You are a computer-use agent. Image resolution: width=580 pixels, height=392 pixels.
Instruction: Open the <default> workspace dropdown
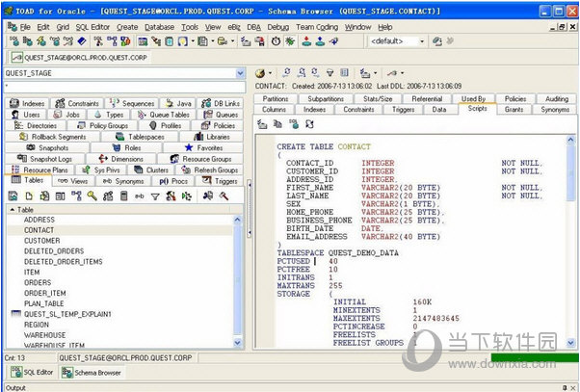click(x=422, y=41)
